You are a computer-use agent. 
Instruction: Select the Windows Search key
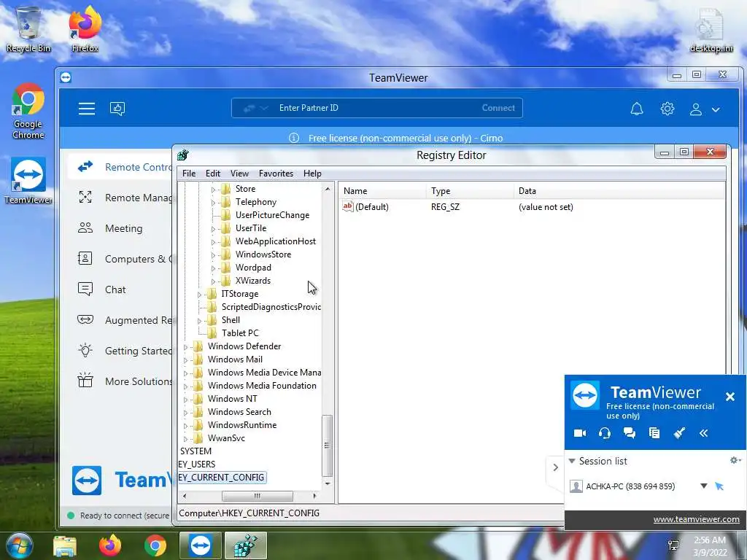[x=239, y=412]
